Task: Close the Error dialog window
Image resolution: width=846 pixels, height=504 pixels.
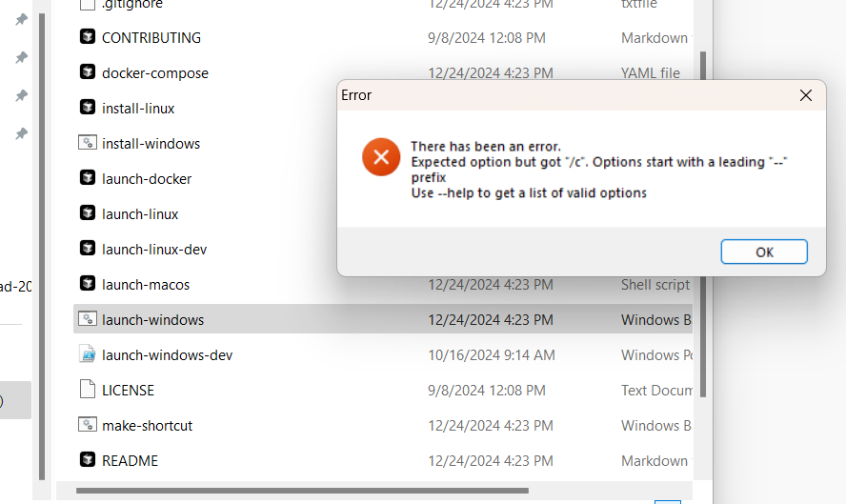Action: pyautogui.click(x=805, y=95)
